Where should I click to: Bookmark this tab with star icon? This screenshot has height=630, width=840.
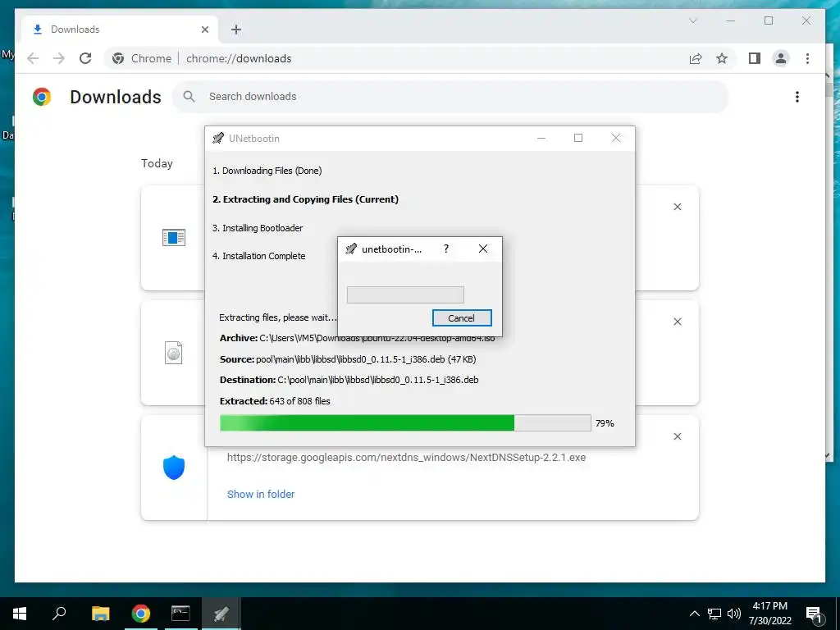[x=722, y=58]
